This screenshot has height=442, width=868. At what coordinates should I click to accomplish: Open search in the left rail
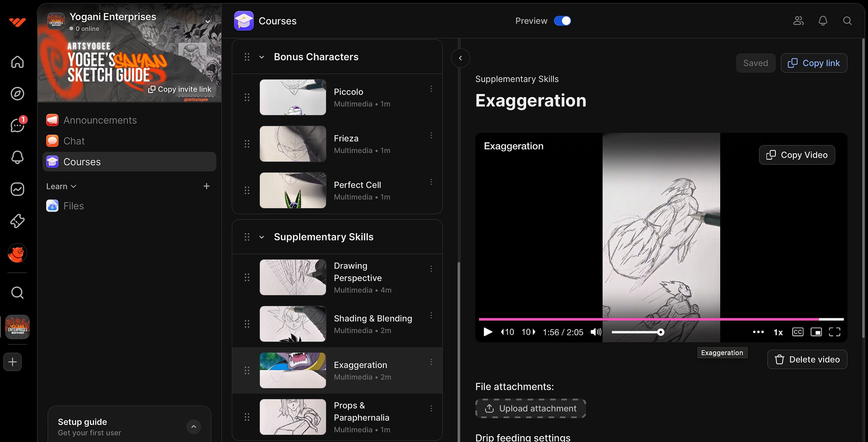[x=17, y=292]
